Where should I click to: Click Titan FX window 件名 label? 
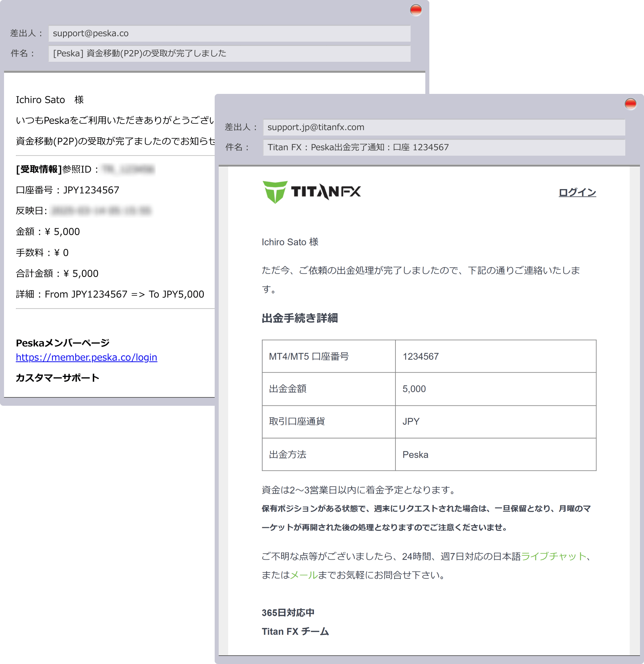[237, 147]
